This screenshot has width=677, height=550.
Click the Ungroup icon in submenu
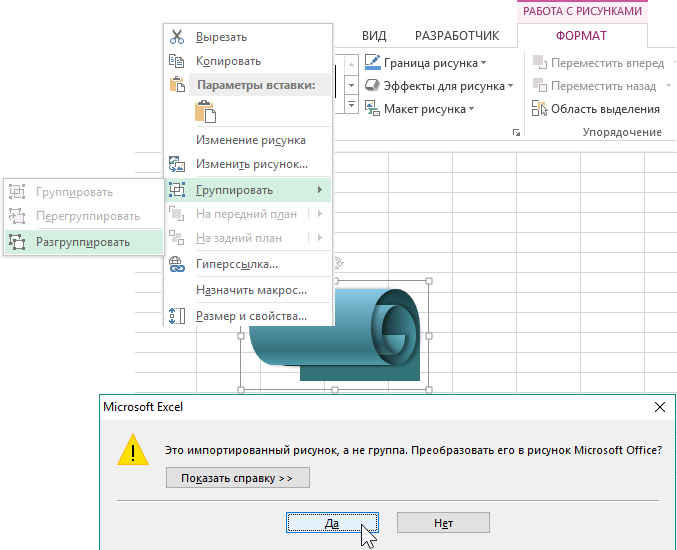[17, 241]
